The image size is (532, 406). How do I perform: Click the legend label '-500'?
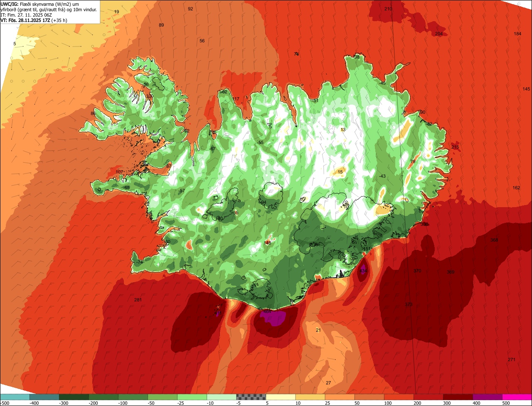point(4,403)
